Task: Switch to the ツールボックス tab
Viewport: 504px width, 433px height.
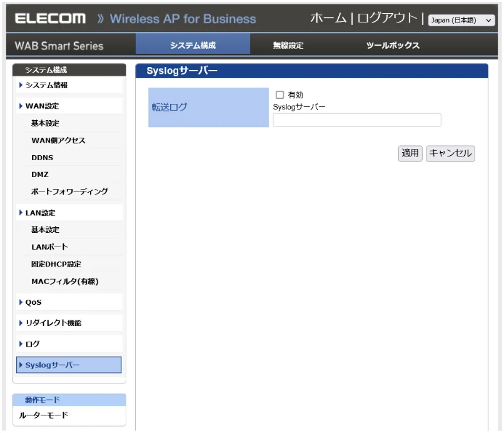Action: point(393,45)
